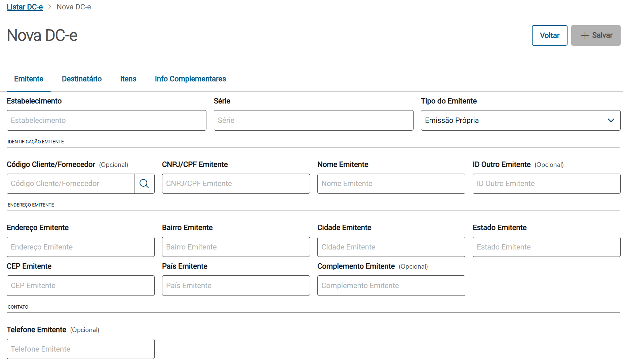Click the CNPJ/CPF Emitente text box

point(236,183)
